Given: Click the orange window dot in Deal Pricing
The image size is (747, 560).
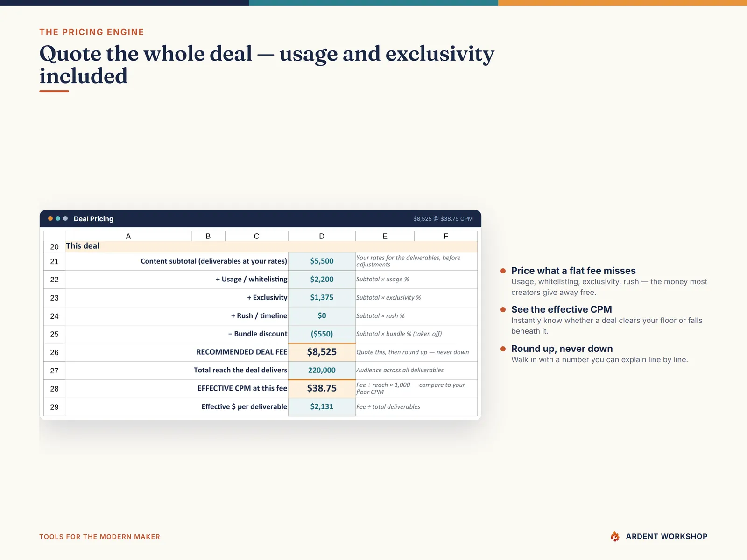Looking at the screenshot, I should (x=50, y=218).
